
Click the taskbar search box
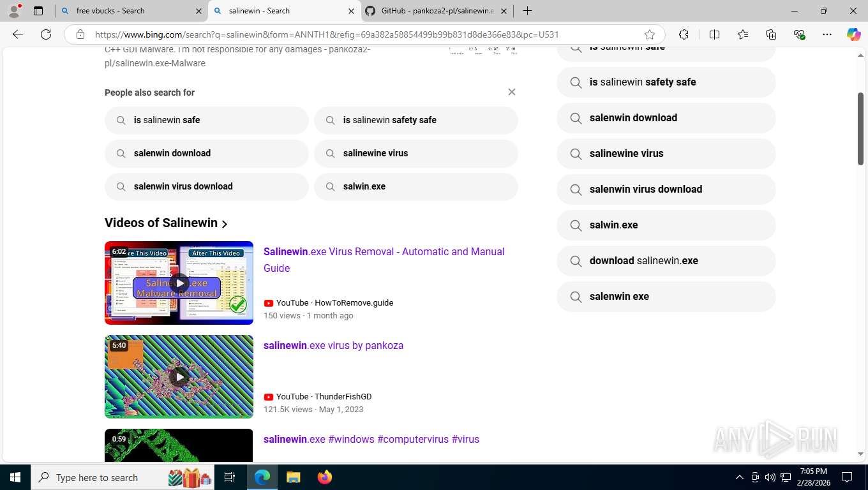[123, 477]
